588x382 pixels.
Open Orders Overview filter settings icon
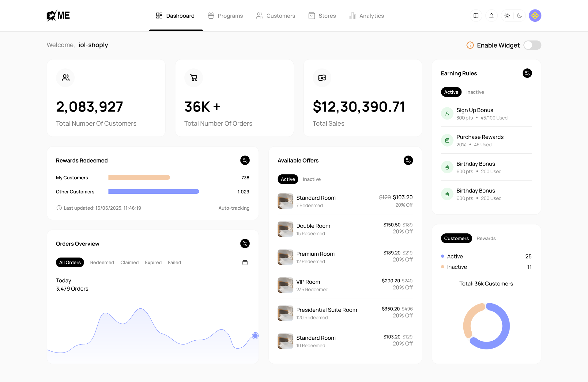(245, 244)
